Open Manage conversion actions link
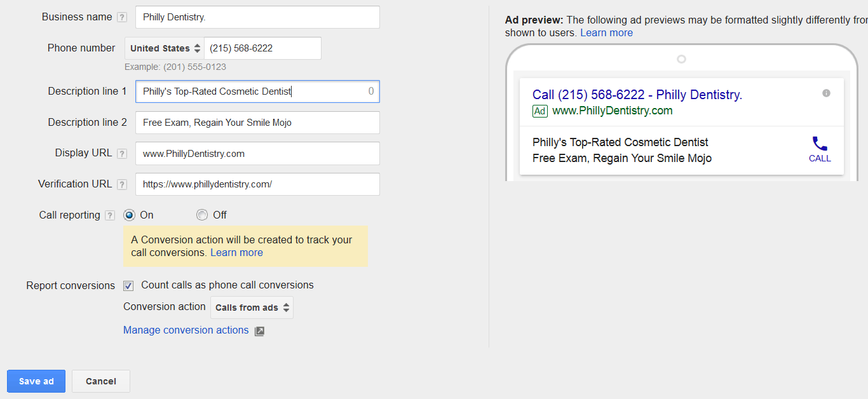The height and width of the screenshot is (399, 868). 186,330
